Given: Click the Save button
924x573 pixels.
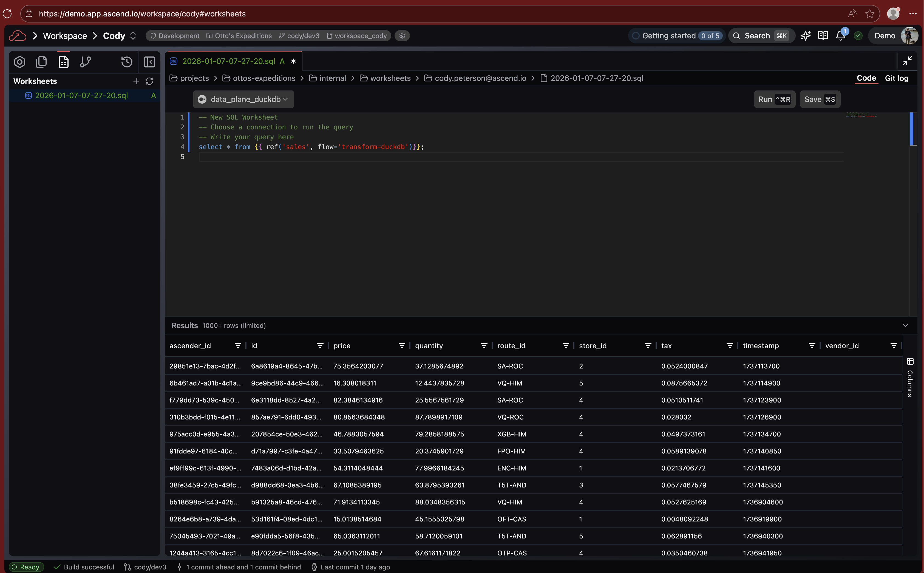Looking at the screenshot, I should pyautogui.click(x=819, y=99).
